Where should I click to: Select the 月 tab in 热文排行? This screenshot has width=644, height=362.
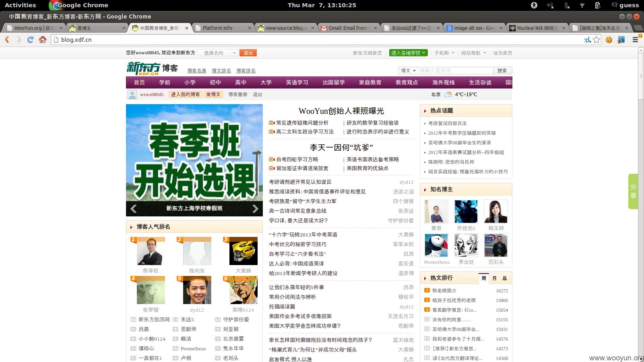[494, 278]
